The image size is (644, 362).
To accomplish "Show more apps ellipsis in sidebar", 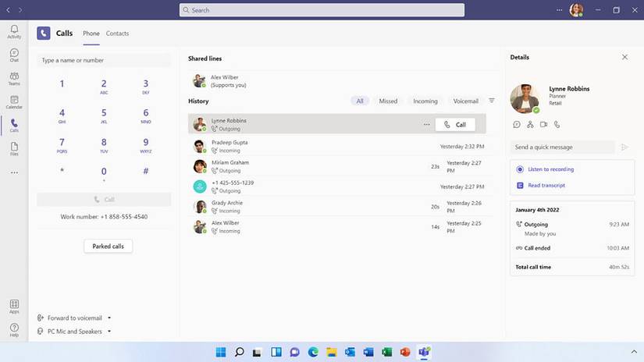I will coord(14,172).
